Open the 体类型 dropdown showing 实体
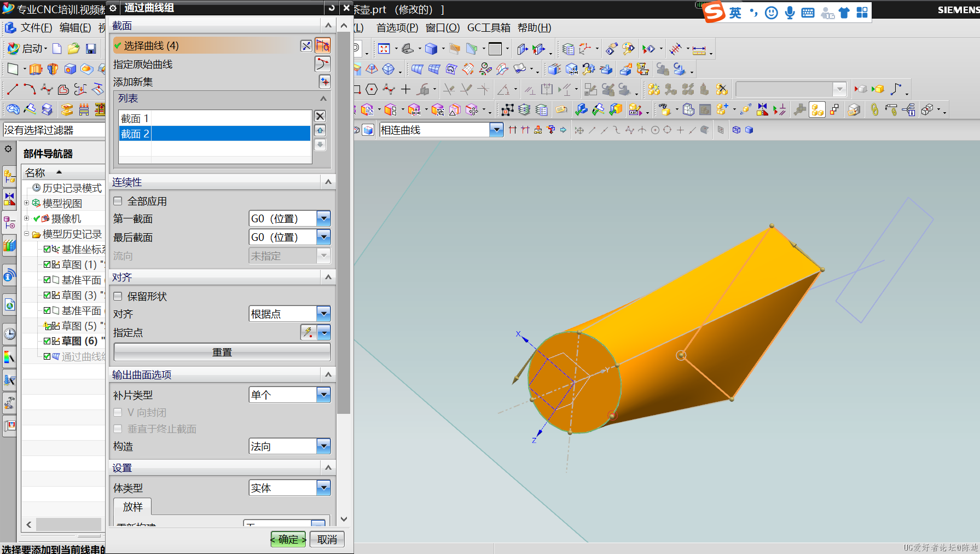The image size is (980, 554). click(324, 488)
